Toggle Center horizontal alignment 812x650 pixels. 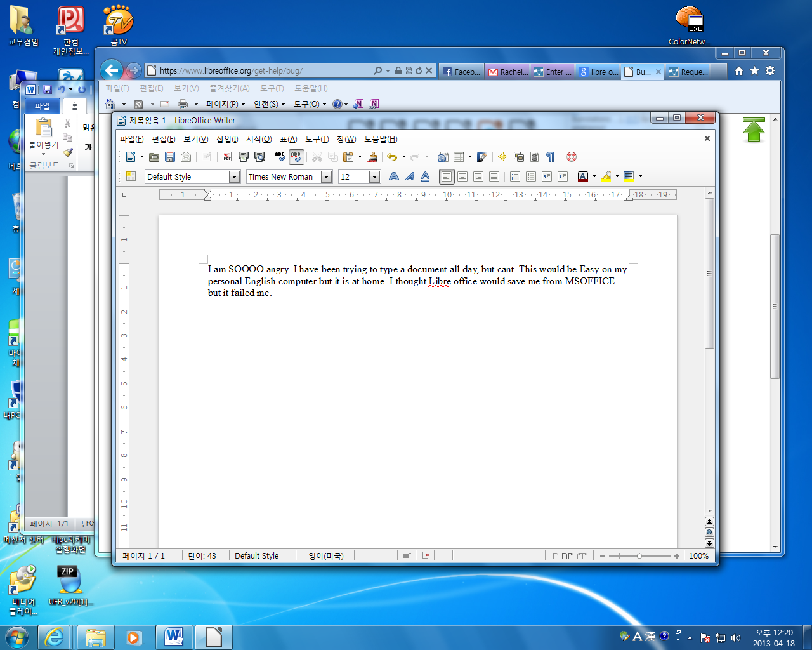[462, 176]
